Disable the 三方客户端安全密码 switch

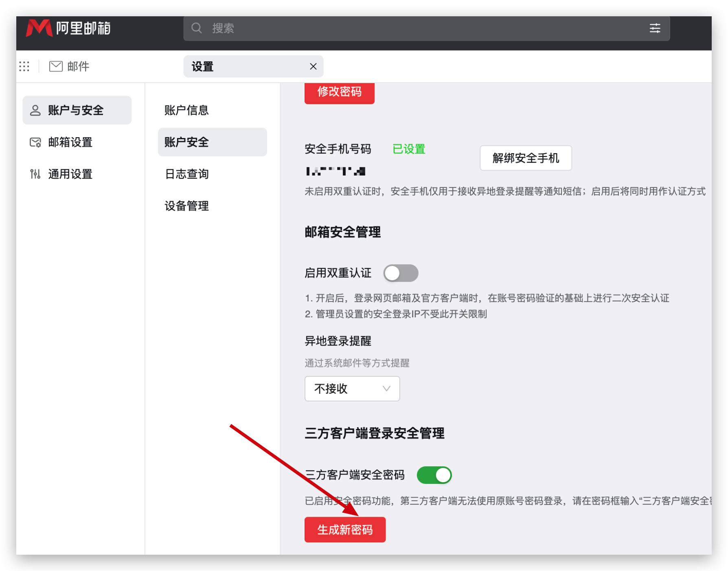point(434,475)
